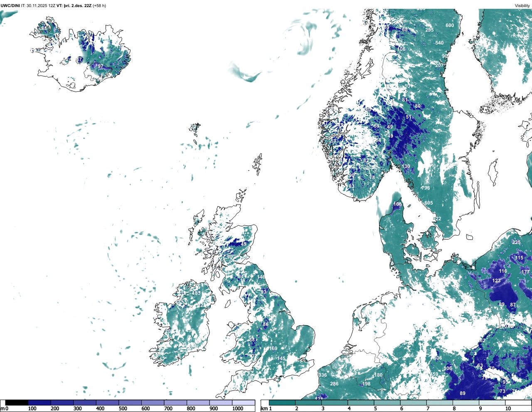
Task: Click the '177' value at the eastern edge
Action: [525, 272]
